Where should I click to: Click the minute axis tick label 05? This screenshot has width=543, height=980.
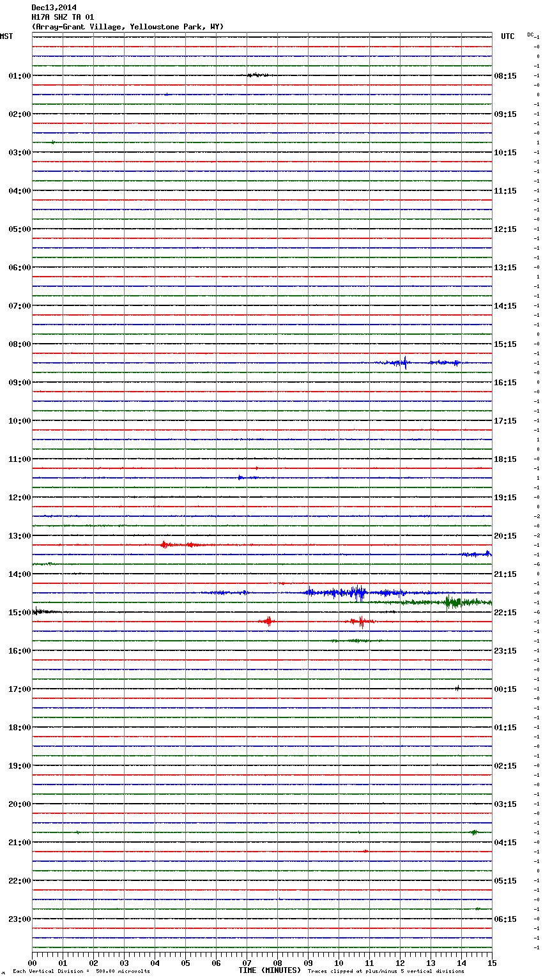point(185,963)
